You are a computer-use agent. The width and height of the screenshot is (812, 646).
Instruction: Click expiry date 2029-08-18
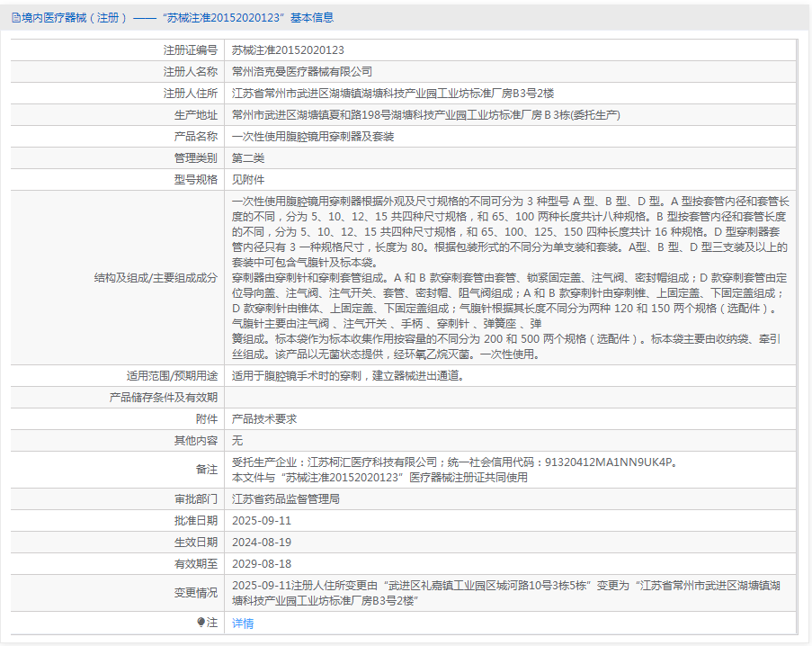coord(262,563)
